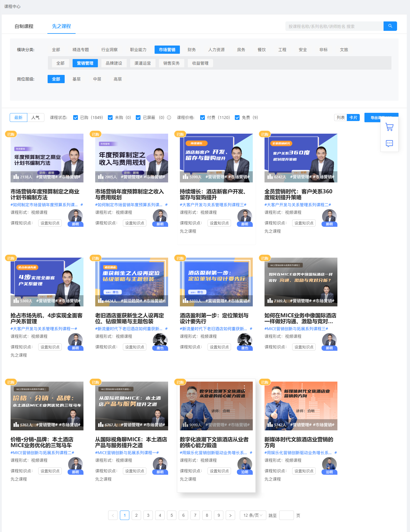Select 财务 module category
The image size is (410, 532).
pos(192,50)
